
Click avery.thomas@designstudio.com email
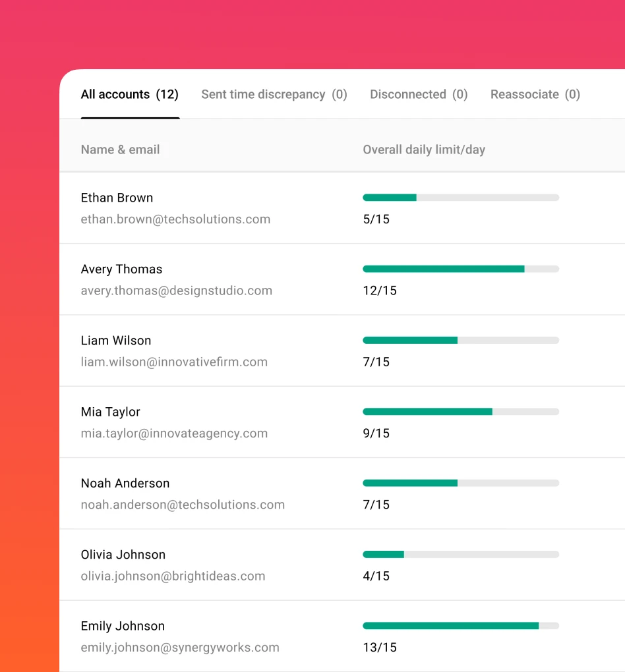pyautogui.click(x=176, y=291)
